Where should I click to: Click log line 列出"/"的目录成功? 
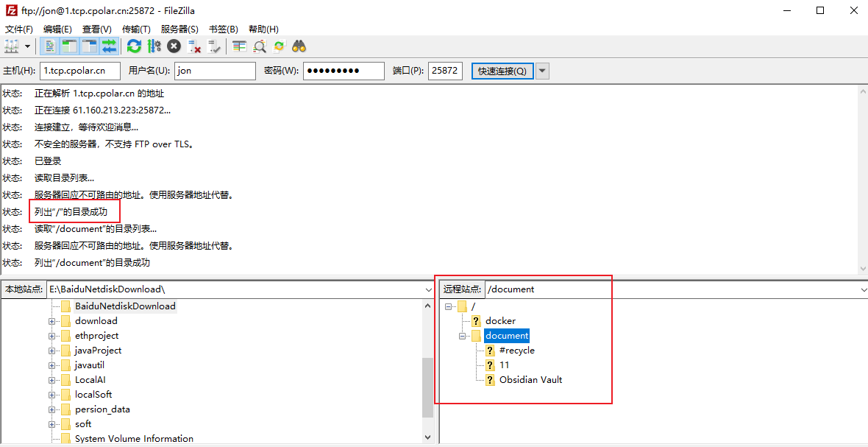coord(71,211)
